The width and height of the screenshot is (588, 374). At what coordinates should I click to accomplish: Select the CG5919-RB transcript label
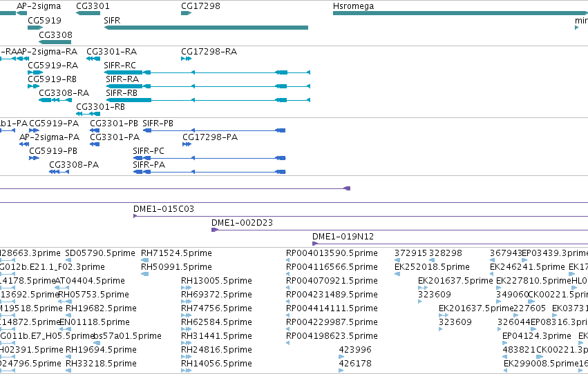[x=52, y=79]
